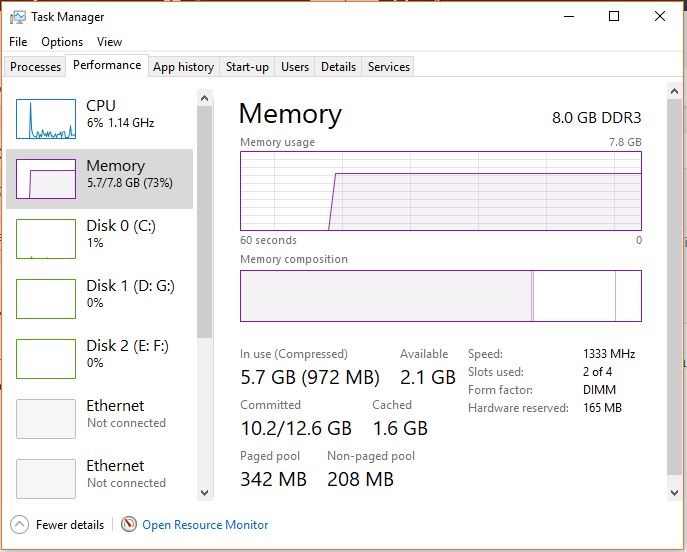
Task: Select the CPU usage graph thumbnail
Action: 46,119
